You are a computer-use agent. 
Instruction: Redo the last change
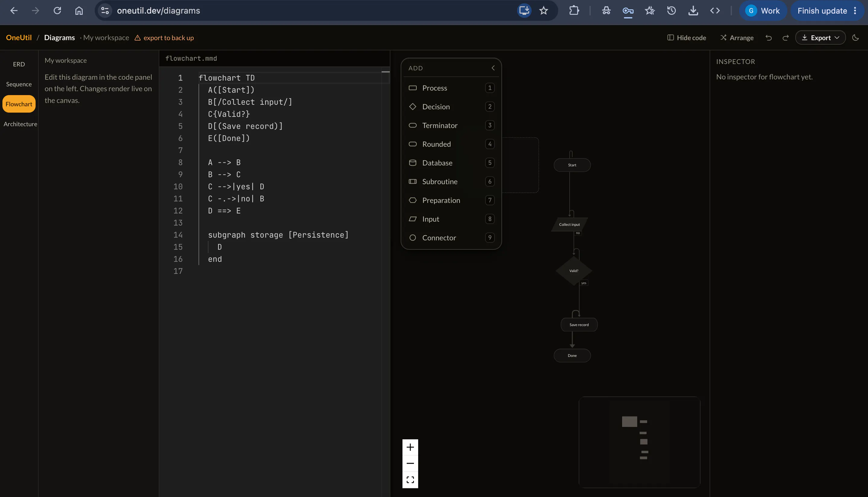(785, 37)
